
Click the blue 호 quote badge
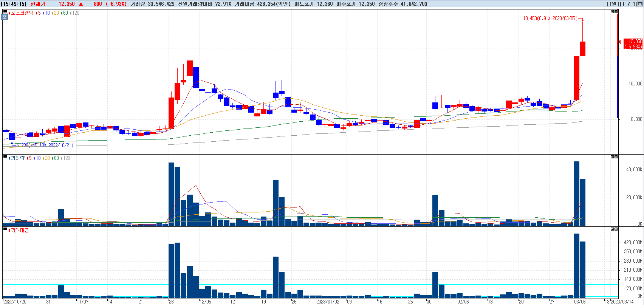(x=5, y=17)
